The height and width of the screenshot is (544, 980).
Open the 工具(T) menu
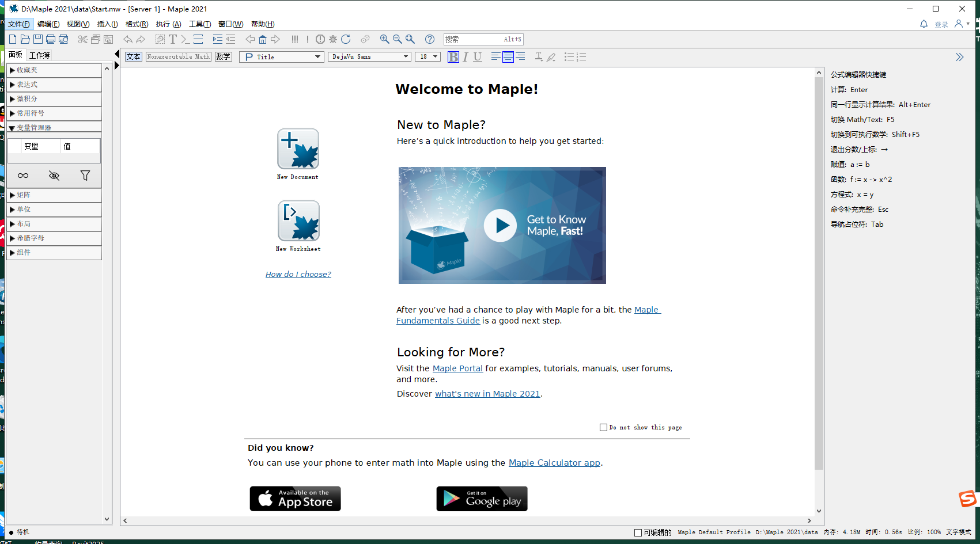pyautogui.click(x=199, y=24)
